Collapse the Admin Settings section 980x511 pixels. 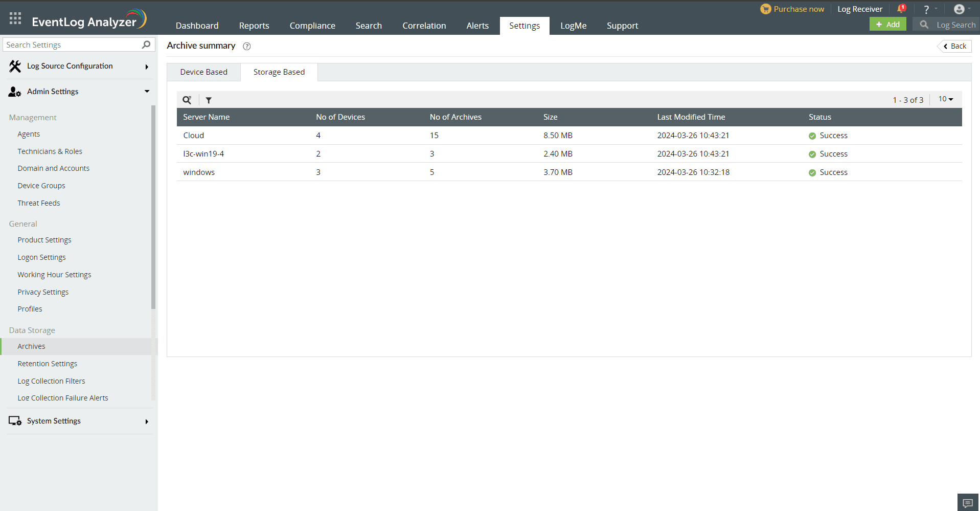pyautogui.click(x=147, y=92)
